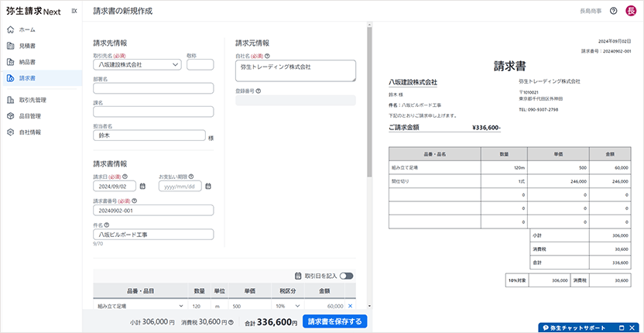Toggle the 取引日を記入 switch
644x333 pixels.
point(346,276)
